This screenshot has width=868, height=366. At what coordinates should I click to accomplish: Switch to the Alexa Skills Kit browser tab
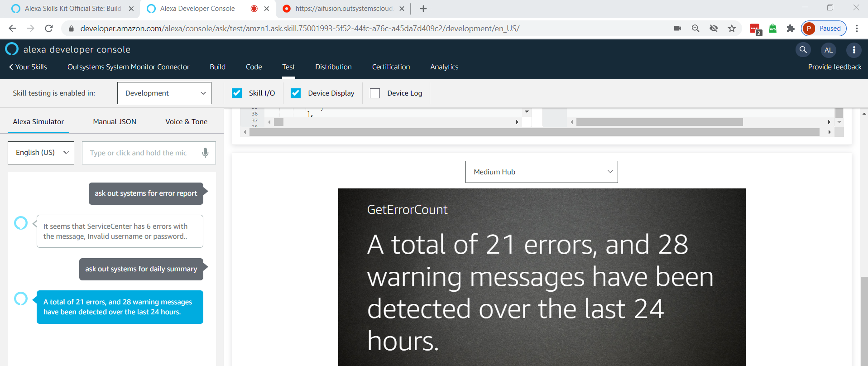click(x=73, y=9)
